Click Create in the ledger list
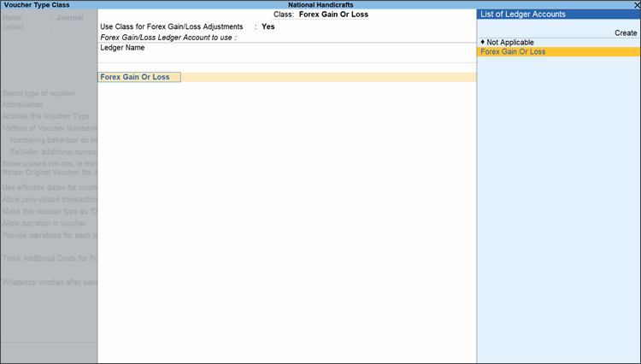The height and width of the screenshot is (364, 641). pyautogui.click(x=626, y=32)
